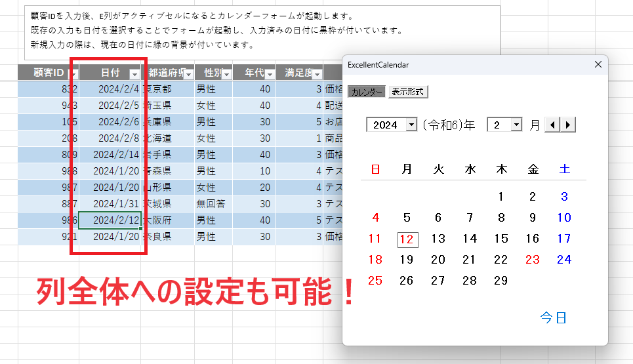Click the 満足度 column header

pos(299,73)
